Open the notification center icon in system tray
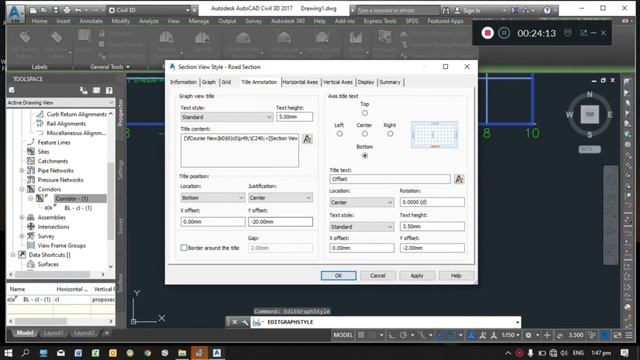The height and width of the screenshot is (360, 640). 624,353
